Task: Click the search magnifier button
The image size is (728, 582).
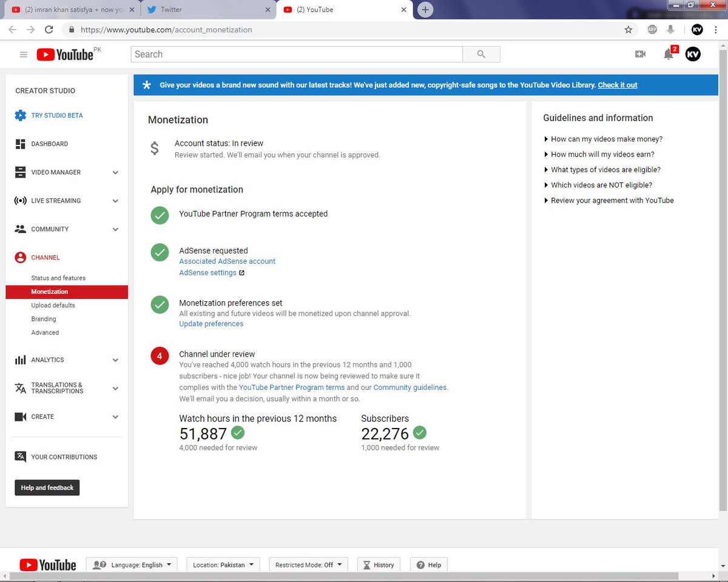Action: [481, 55]
